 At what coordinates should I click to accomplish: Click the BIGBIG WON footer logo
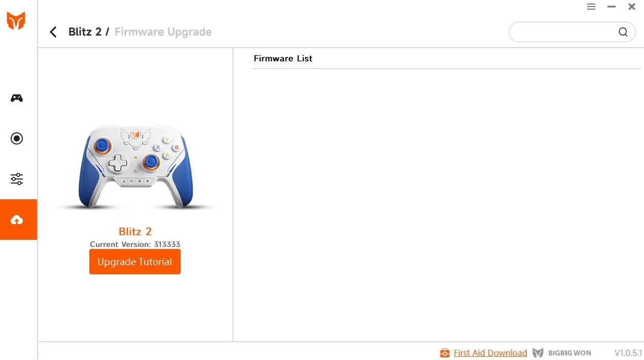(562, 353)
